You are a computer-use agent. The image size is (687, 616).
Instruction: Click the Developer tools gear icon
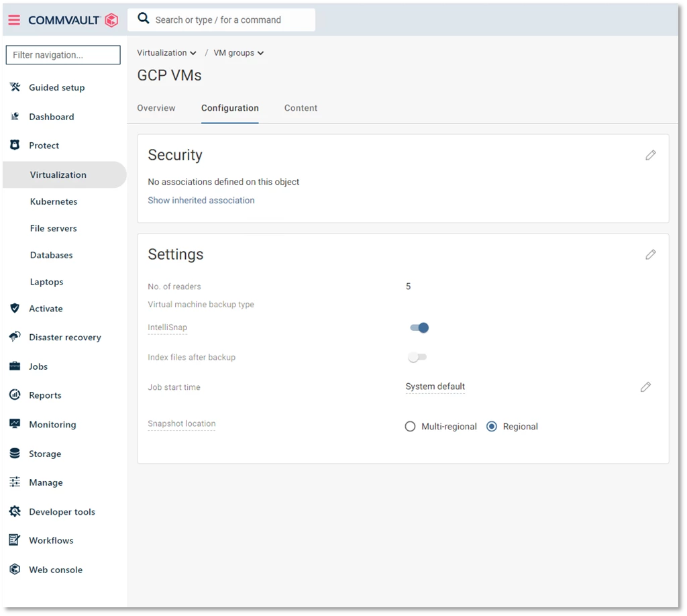(15, 511)
